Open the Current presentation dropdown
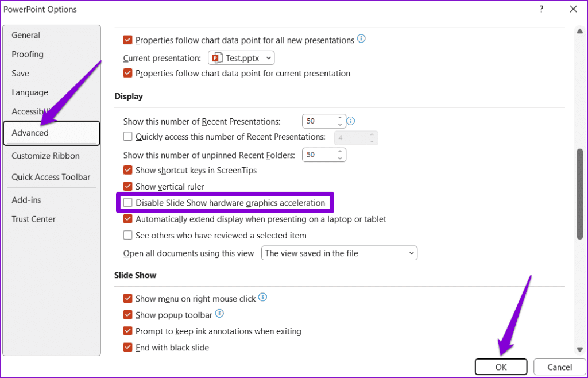The width and height of the screenshot is (588, 378). (x=268, y=57)
